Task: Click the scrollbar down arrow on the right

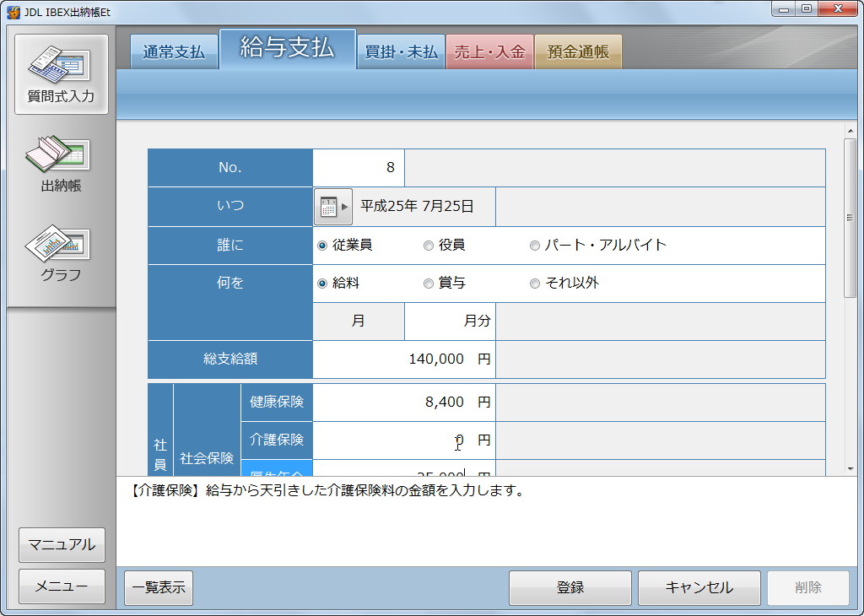Action: click(x=851, y=469)
